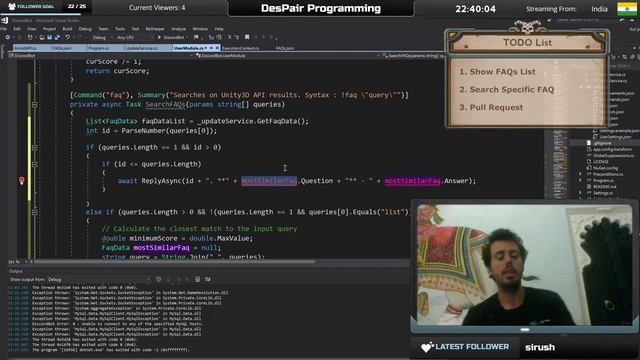640x360 pixels.
Task: Collapse the if id <= queries.Length block
Action: point(35,164)
